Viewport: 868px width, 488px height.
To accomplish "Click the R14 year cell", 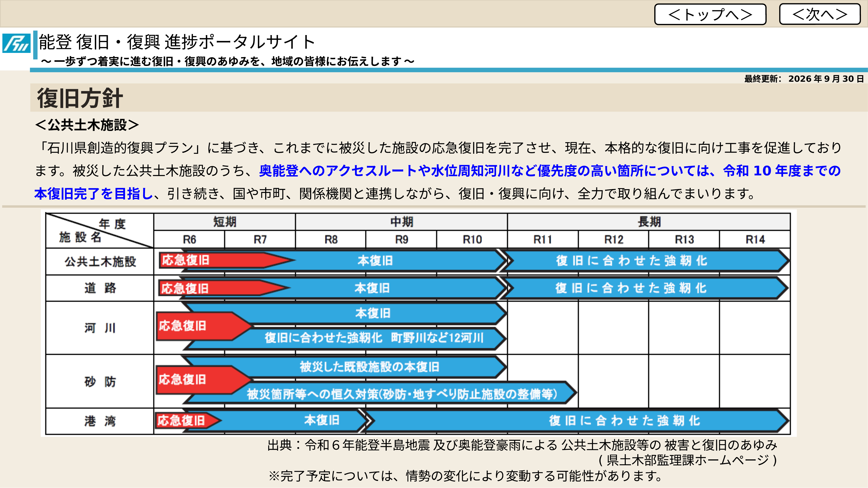I will tap(755, 240).
